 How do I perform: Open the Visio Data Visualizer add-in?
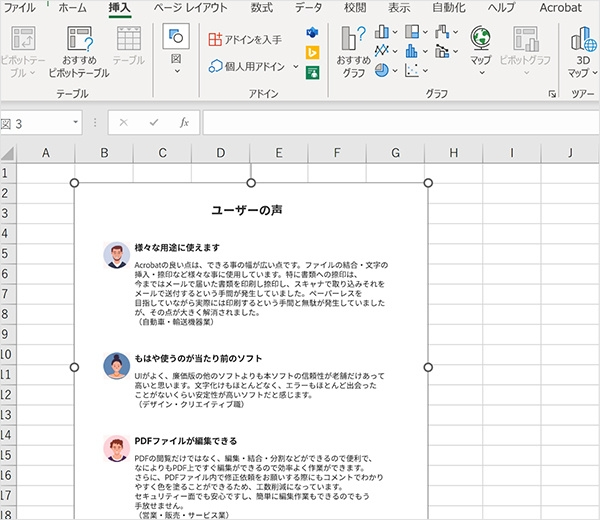point(312,33)
